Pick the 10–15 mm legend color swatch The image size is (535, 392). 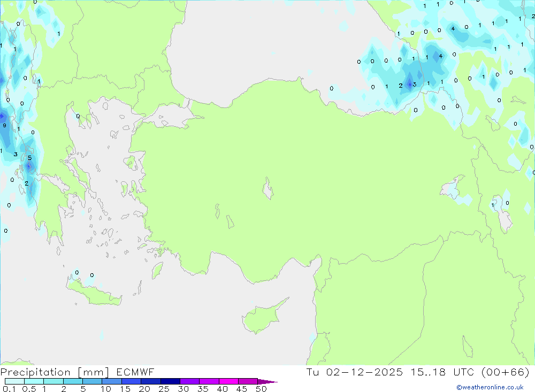112,381
